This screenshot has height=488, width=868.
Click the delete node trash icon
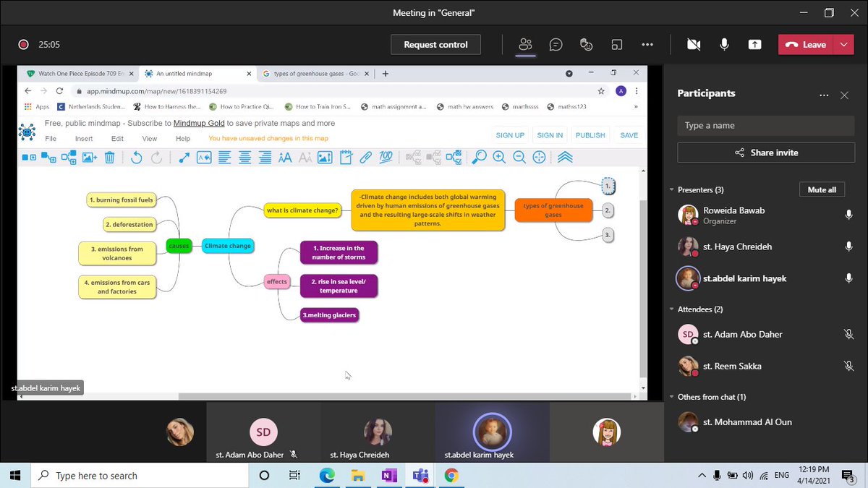[x=109, y=157]
